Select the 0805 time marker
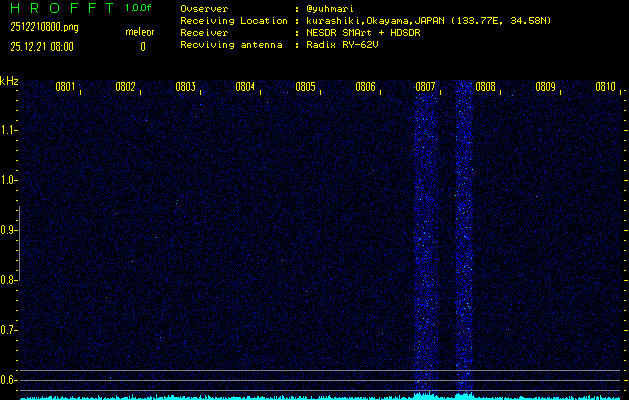Screen dimensions: 629x400 coord(305,87)
